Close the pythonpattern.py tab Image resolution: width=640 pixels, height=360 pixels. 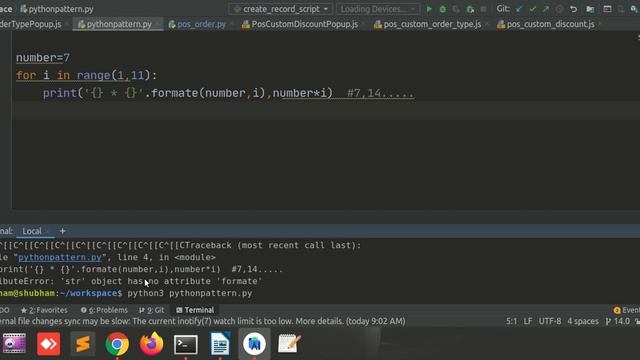coord(158,24)
